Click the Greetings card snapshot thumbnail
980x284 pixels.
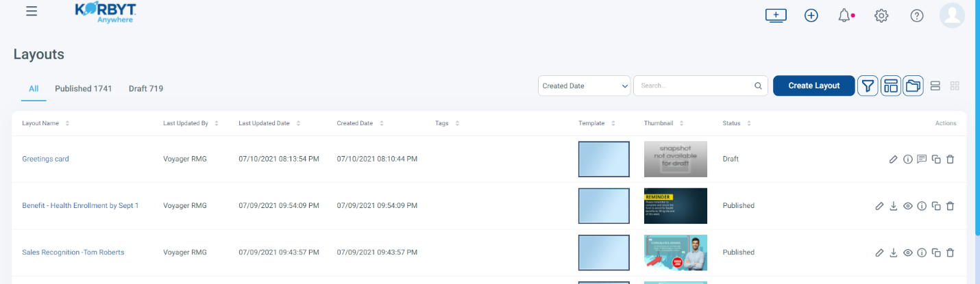click(x=676, y=159)
